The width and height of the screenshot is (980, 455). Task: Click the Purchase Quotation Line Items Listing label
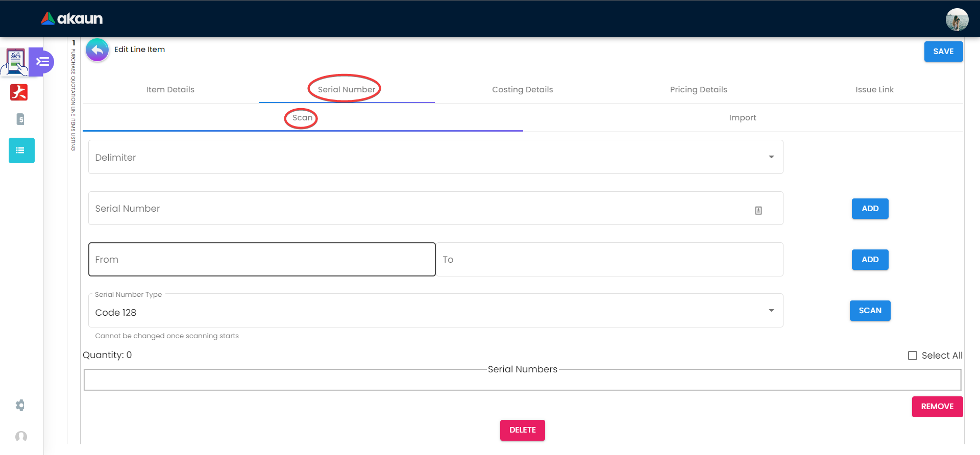click(73, 99)
